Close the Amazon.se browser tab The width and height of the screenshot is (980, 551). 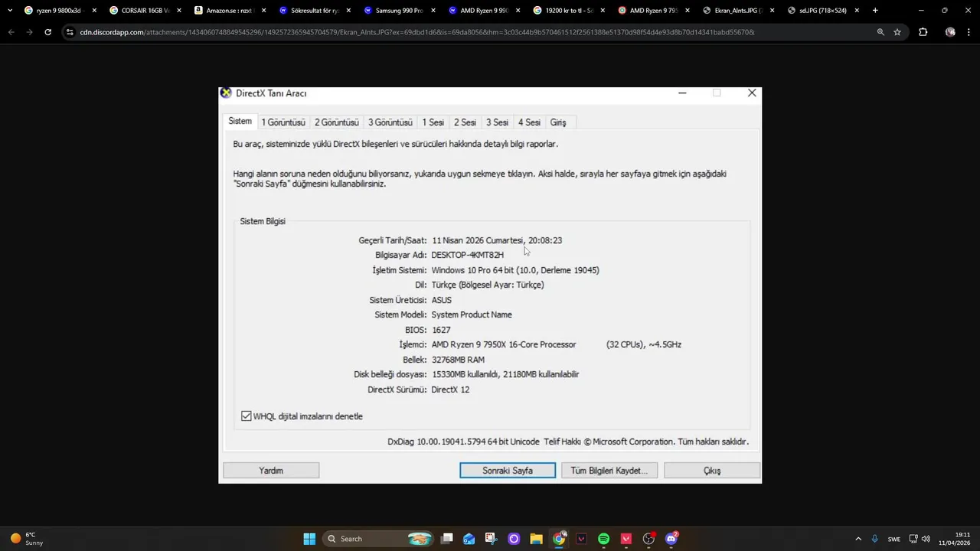click(263, 11)
